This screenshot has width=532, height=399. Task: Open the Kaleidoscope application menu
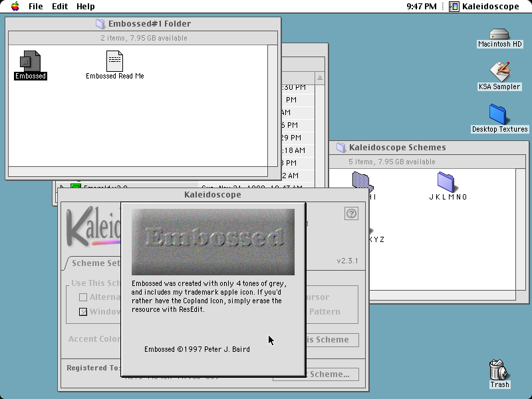pos(485,7)
